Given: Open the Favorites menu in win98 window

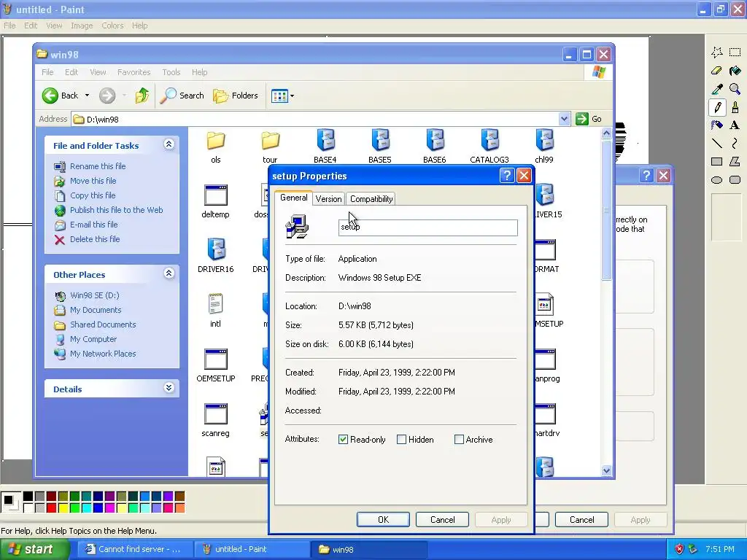Looking at the screenshot, I should pyautogui.click(x=134, y=72).
